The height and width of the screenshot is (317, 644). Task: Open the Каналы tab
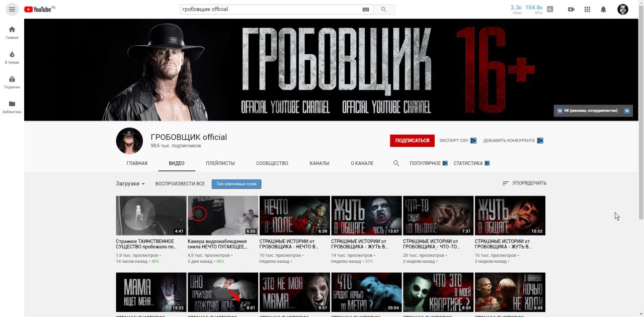[x=319, y=163]
